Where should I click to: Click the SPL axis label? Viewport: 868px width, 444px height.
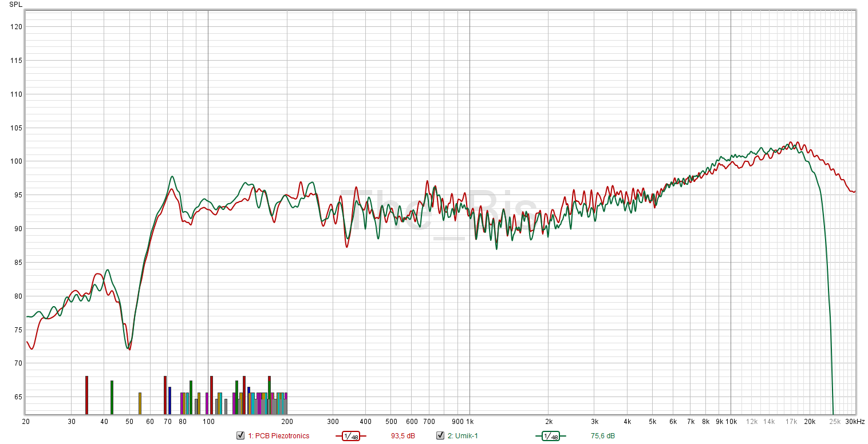17,5
